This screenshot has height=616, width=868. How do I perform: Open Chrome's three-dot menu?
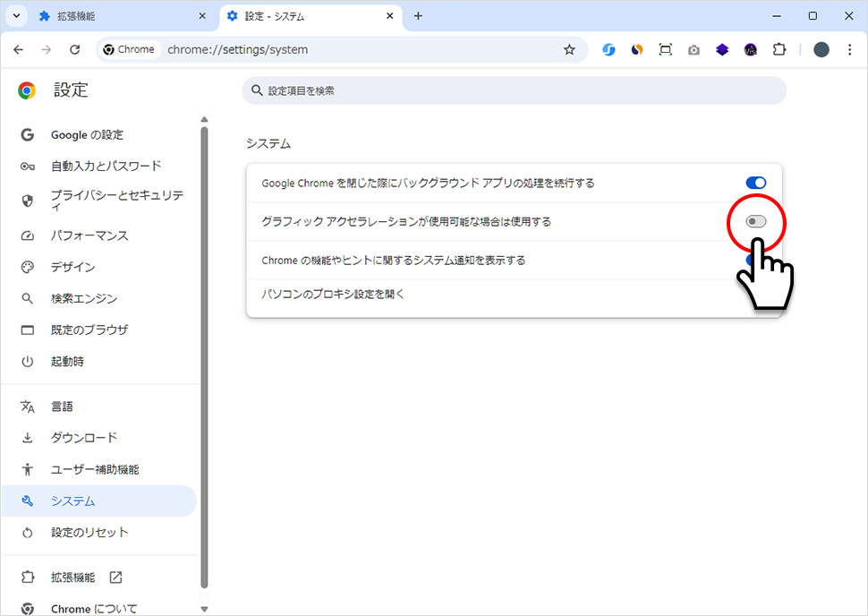point(848,49)
